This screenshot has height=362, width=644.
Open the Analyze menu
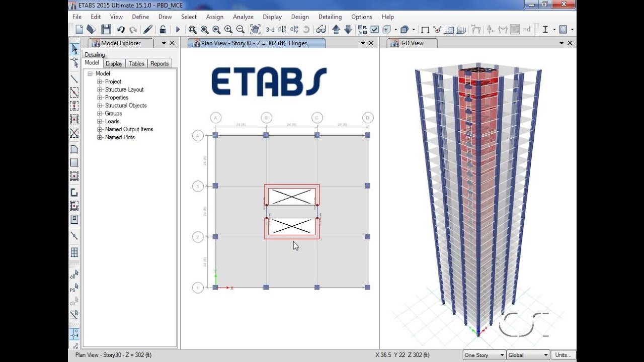pyautogui.click(x=243, y=17)
